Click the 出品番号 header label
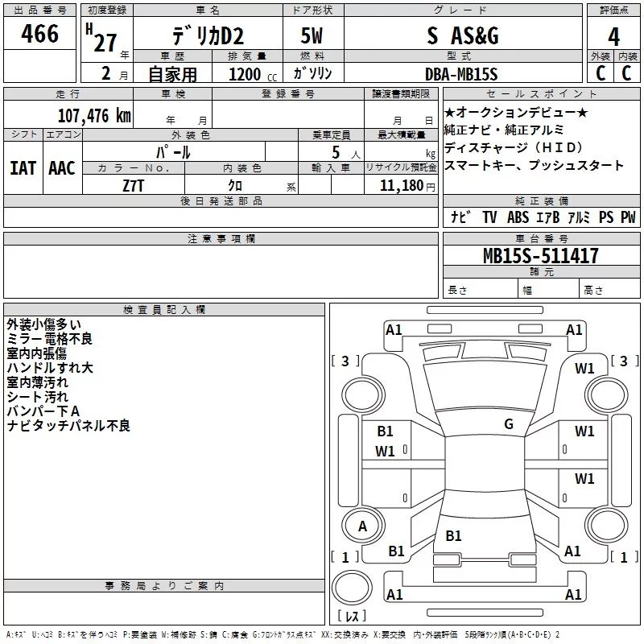This screenshot has height=644, width=644. [x=39, y=10]
